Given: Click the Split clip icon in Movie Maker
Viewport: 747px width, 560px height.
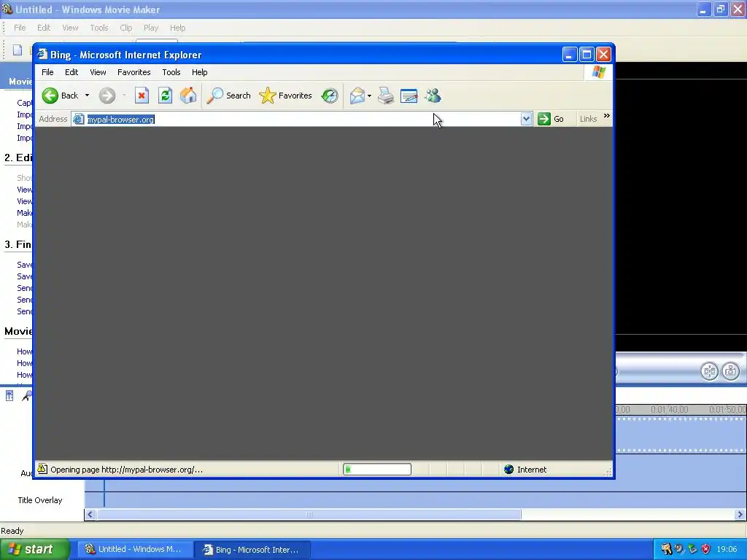Looking at the screenshot, I should [x=709, y=371].
